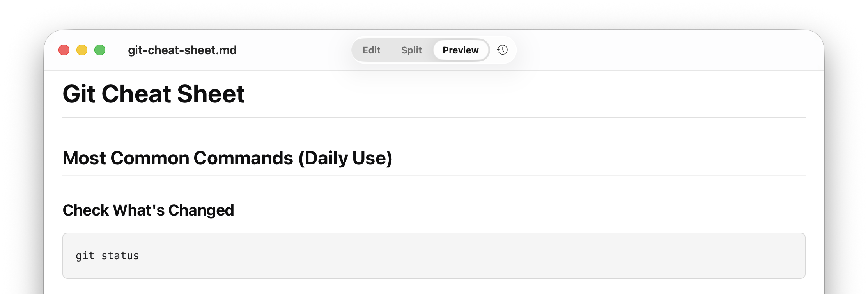Switch to Split view mode

pyautogui.click(x=411, y=50)
